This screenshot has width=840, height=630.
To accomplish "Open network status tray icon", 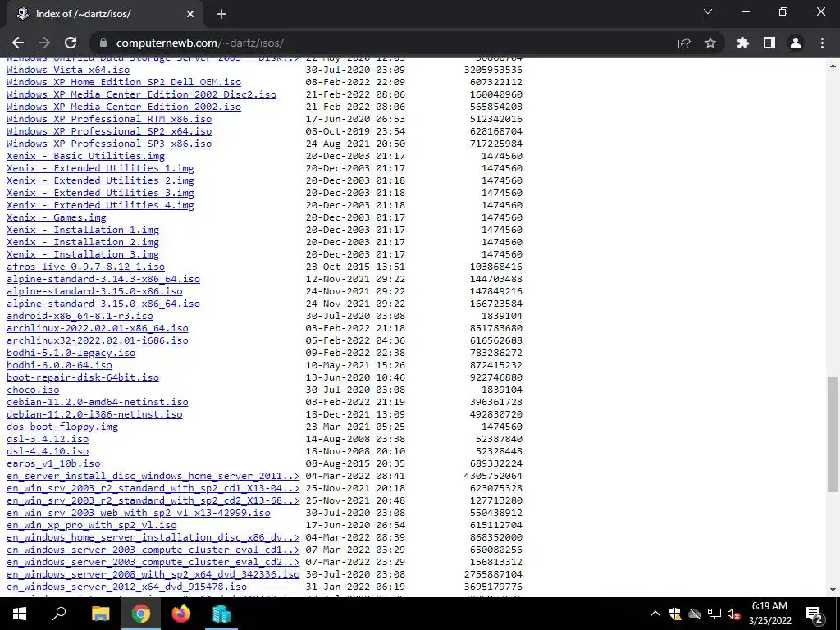I will (714, 614).
